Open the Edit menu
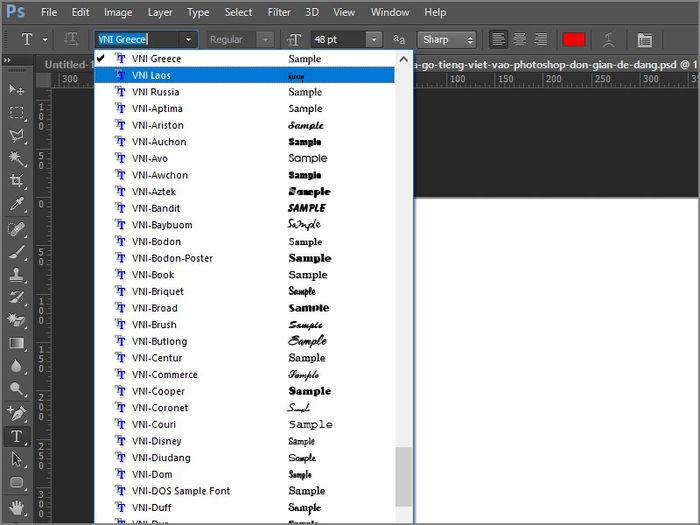The width and height of the screenshot is (700, 525). (80, 12)
